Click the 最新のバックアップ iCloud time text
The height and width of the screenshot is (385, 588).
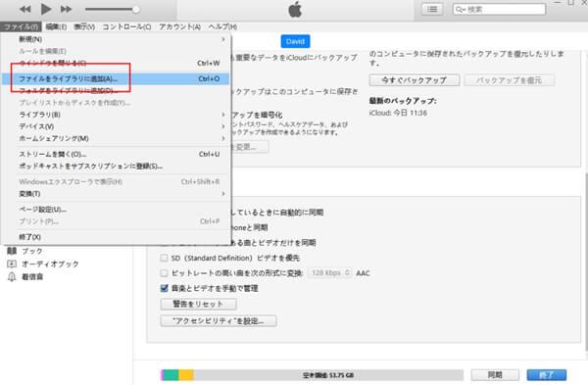[x=398, y=113]
